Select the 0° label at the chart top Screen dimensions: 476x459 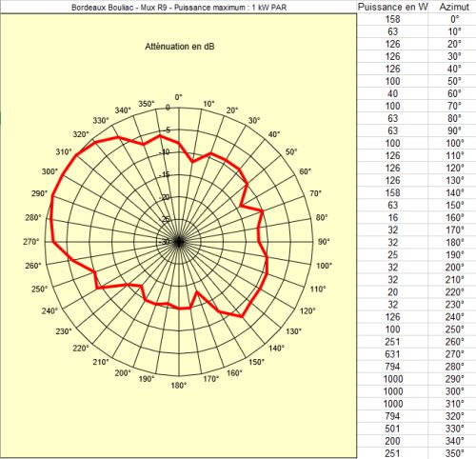click(179, 97)
